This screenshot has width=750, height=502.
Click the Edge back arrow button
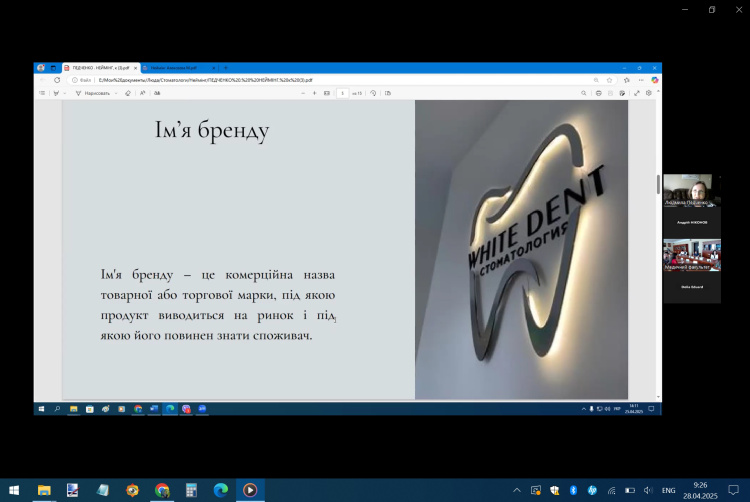42,80
